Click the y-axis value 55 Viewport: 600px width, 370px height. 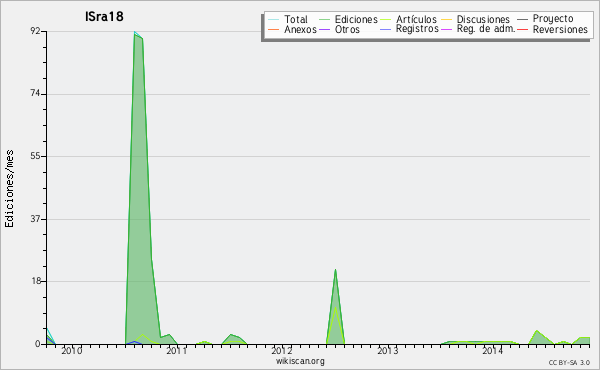click(x=36, y=156)
